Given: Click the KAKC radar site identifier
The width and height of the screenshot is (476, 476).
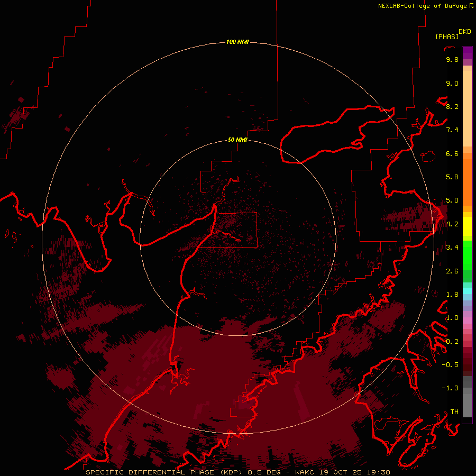Looking at the screenshot, I should pyautogui.click(x=306, y=472).
